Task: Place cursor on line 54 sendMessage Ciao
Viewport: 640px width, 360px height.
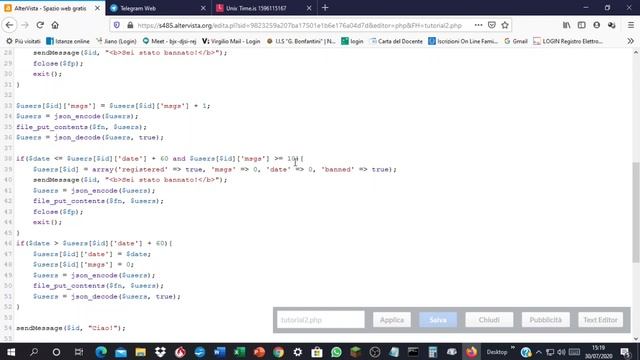Action: [x=71, y=328]
